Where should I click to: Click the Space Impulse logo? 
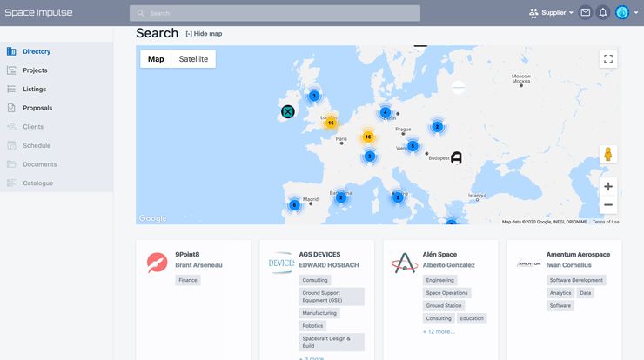coord(38,13)
